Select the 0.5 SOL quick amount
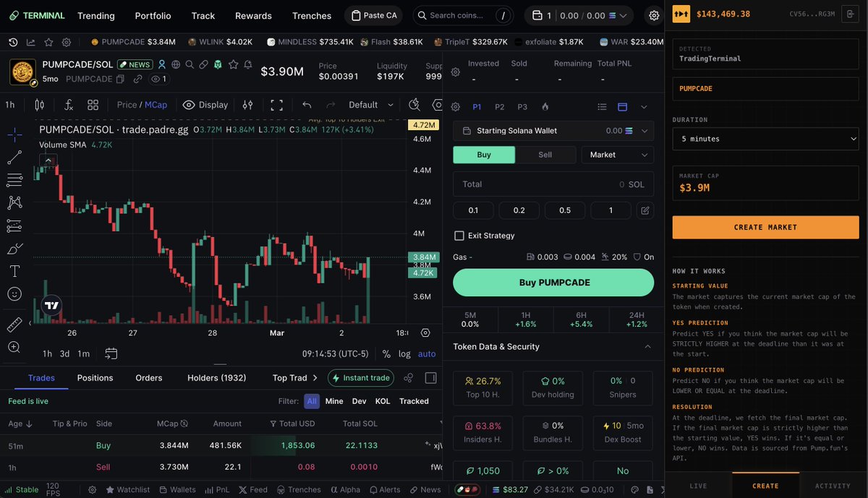Screen dimensions: 868x498 point(565,210)
